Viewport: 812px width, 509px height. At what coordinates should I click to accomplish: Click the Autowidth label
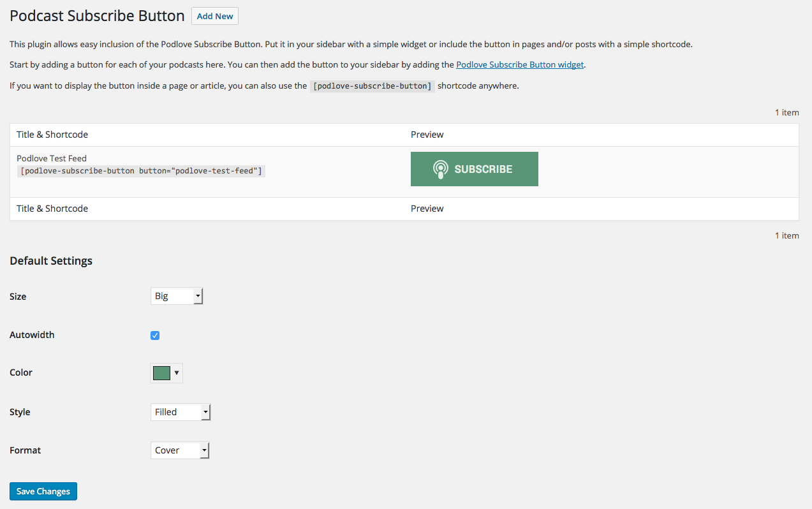[32, 335]
